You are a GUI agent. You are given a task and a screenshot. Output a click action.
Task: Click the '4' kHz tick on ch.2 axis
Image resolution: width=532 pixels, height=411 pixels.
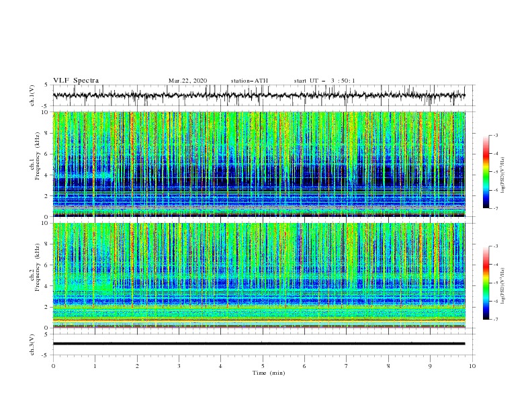pyautogui.click(x=47, y=286)
